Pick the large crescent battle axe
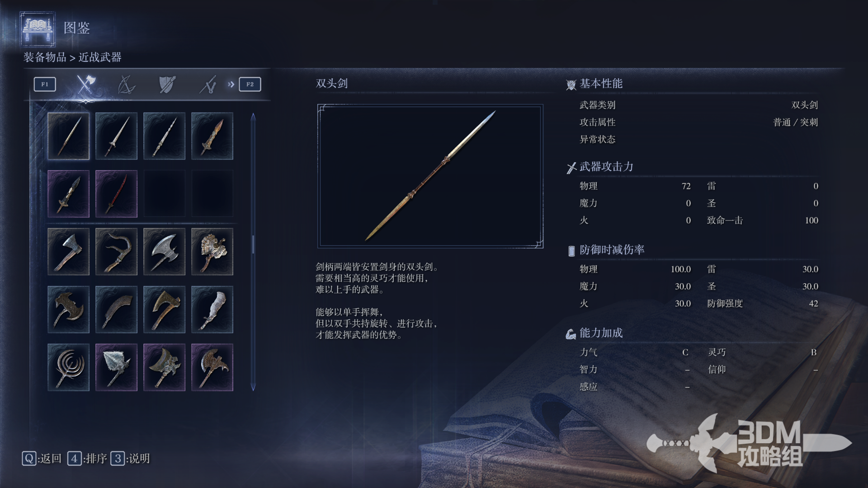Screen dimensions: 868x488 pyautogui.click(x=164, y=252)
